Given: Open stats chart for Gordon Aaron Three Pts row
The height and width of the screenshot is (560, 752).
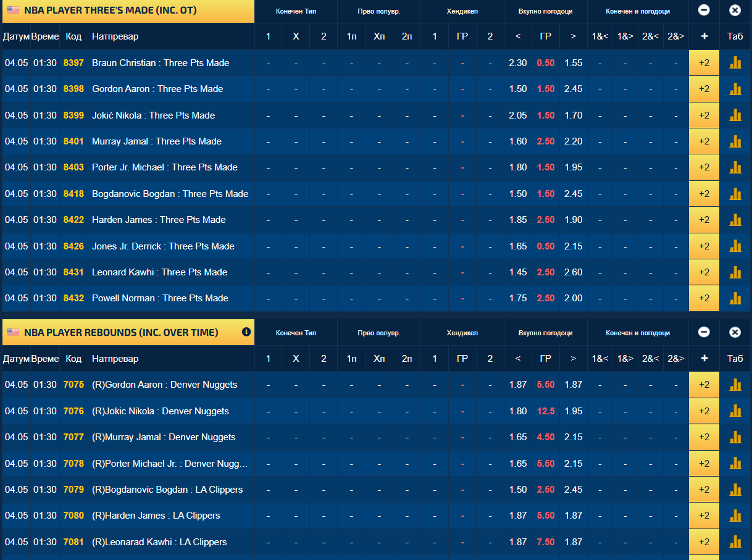Looking at the screenshot, I should click(x=735, y=89).
